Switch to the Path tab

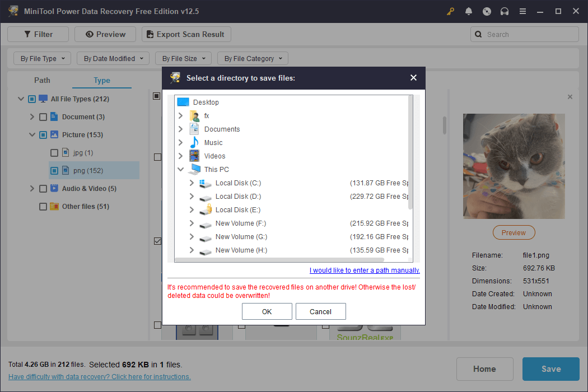[42, 80]
